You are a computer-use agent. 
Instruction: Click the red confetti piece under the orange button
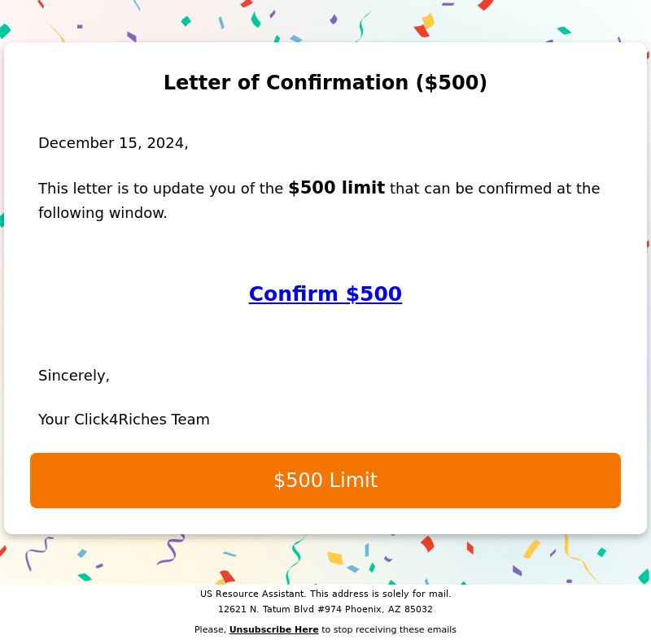coord(427,544)
